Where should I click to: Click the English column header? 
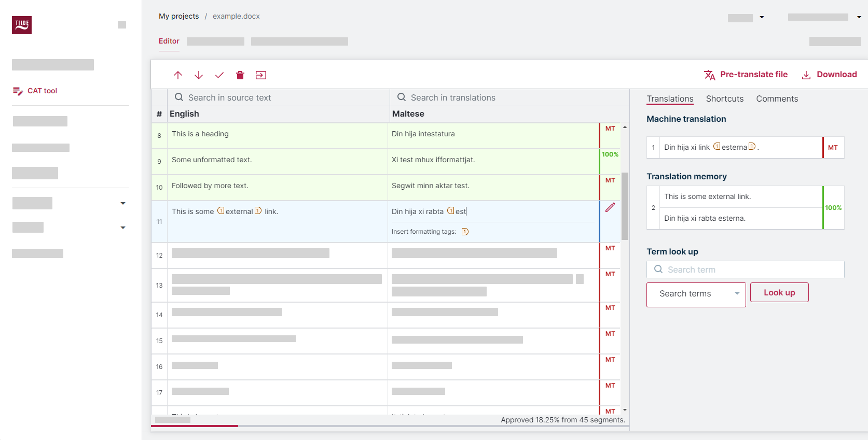coord(184,114)
